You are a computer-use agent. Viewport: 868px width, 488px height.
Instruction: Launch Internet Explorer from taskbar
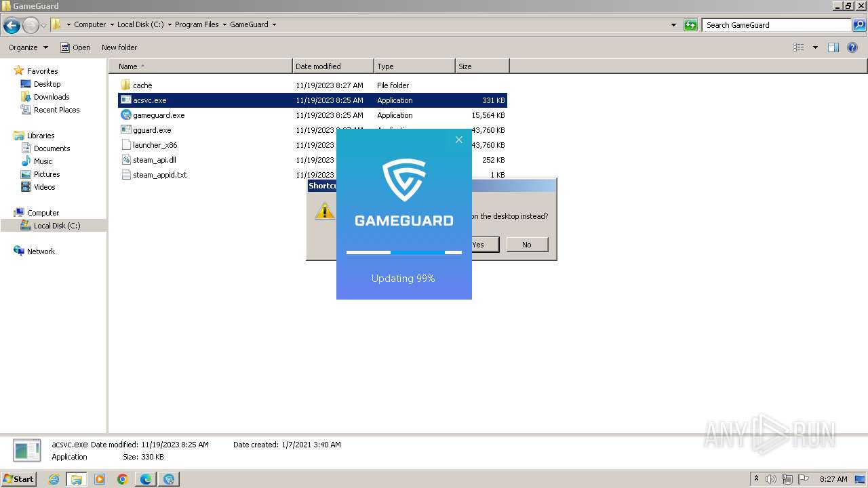coord(54,479)
